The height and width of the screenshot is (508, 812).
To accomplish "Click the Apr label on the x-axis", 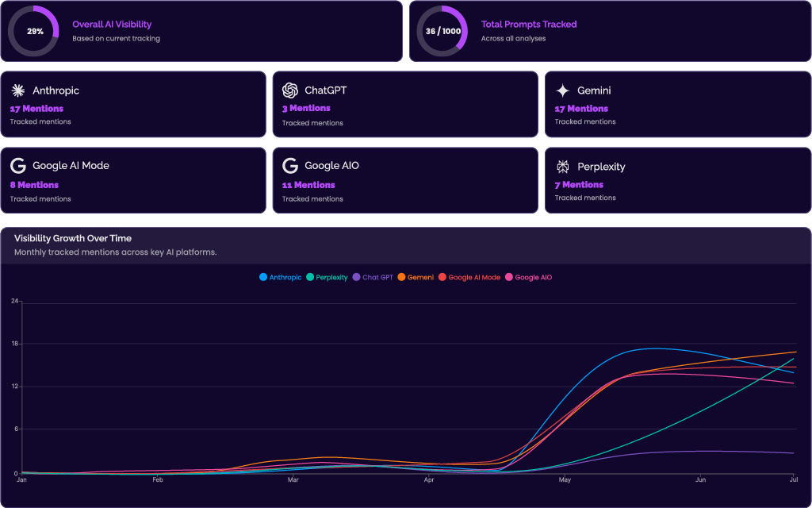I will tap(429, 480).
